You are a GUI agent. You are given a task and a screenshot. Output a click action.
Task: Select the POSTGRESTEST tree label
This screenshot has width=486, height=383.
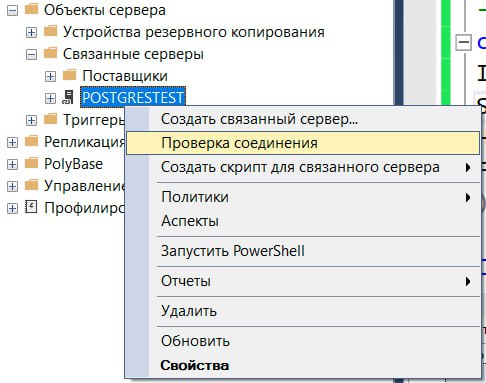(133, 98)
